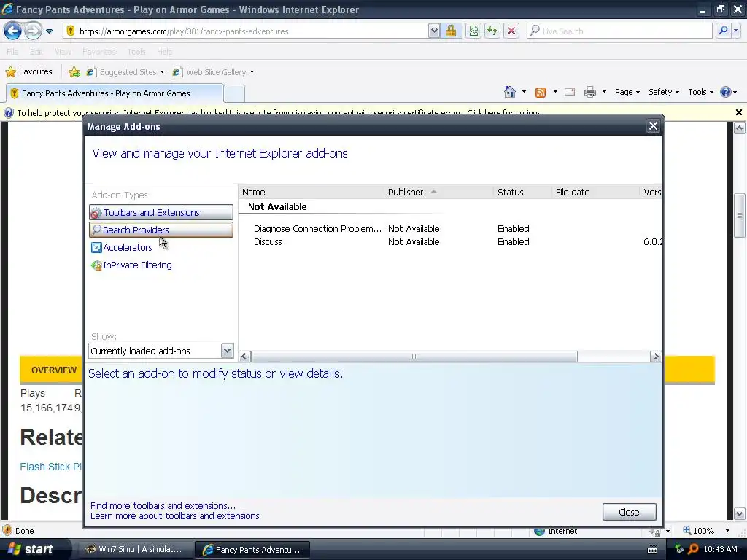Open search provider options dropdown arrow
747x560 pixels.
point(736,31)
